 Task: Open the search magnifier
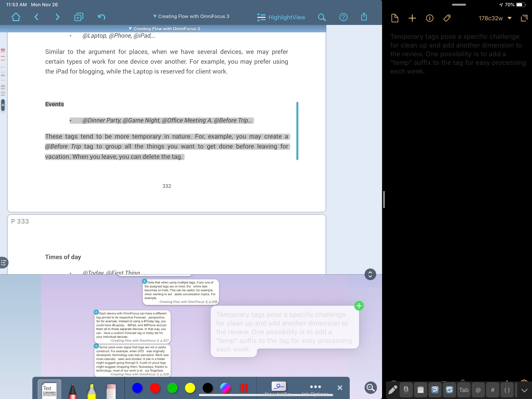[322, 17]
